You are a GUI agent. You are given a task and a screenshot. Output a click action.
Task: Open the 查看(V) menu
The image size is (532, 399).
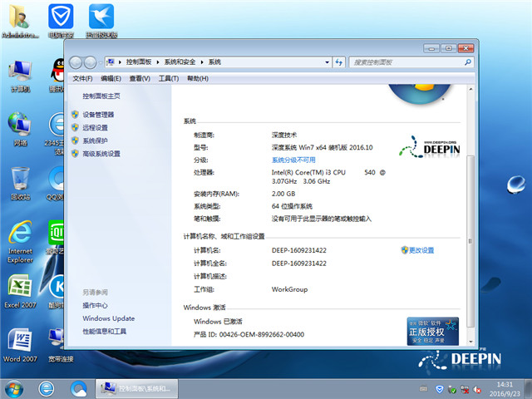[140, 78]
